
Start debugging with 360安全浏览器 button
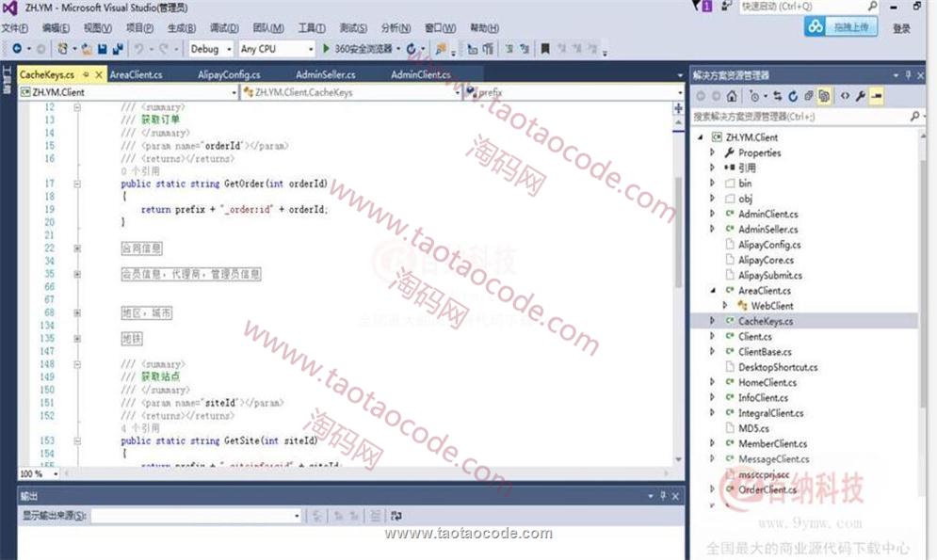pyautogui.click(x=357, y=49)
